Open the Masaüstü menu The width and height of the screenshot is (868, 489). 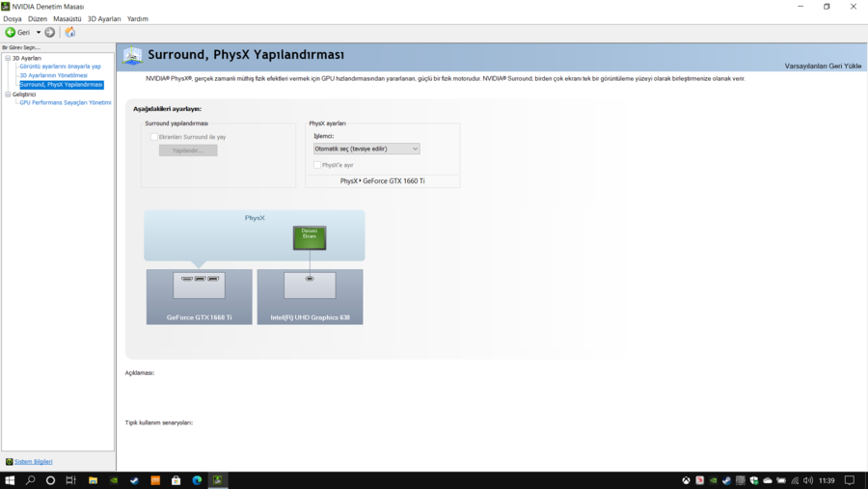[67, 19]
